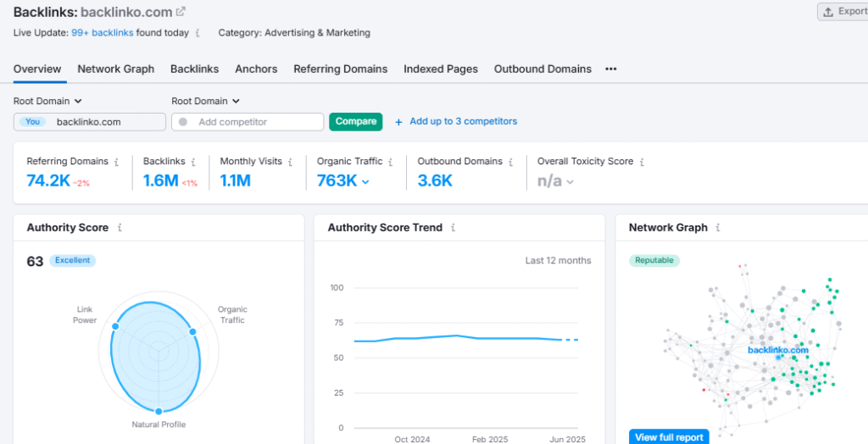Click info icon beside Monthly Visits
Image resolution: width=868 pixels, height=444 pixels.
pos(290,162)
